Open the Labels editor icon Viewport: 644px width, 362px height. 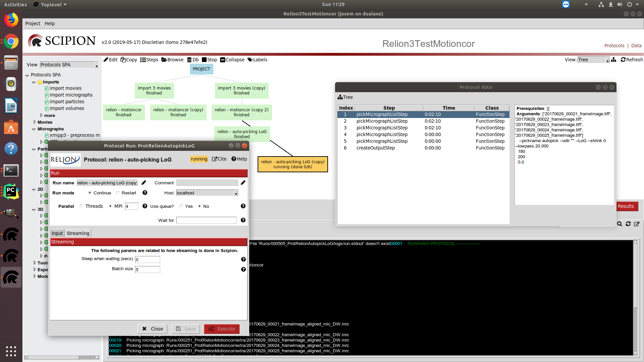tap(257, 60)
